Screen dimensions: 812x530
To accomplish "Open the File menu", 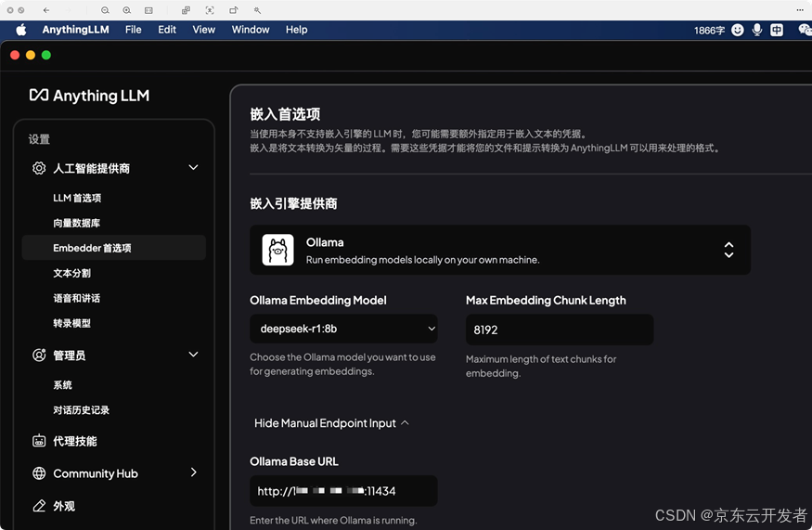I will (x=133, y=30).
